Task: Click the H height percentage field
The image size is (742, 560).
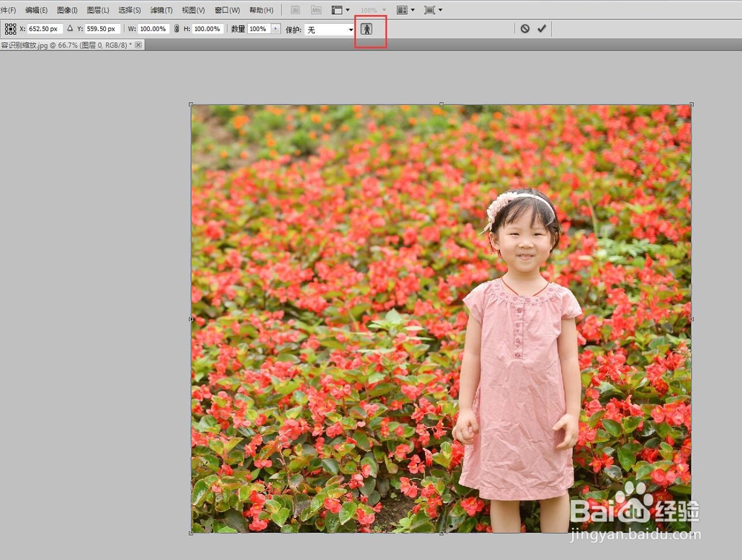Action: point(208,29)
